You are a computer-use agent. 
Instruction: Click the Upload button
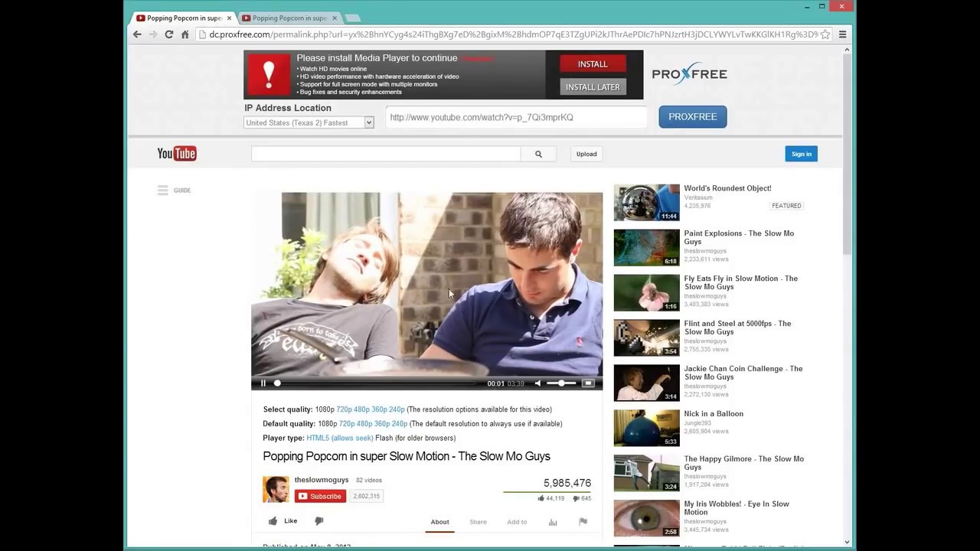(x=586, y=154)
